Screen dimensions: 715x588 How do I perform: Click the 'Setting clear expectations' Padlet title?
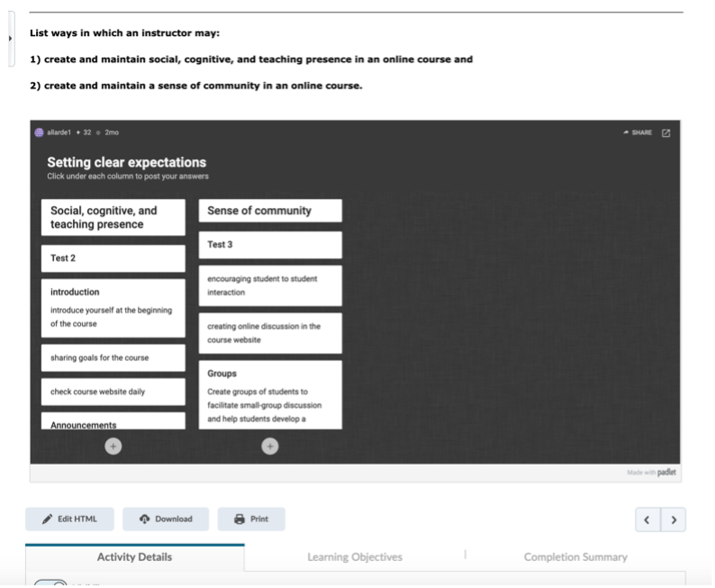(126, 162)
